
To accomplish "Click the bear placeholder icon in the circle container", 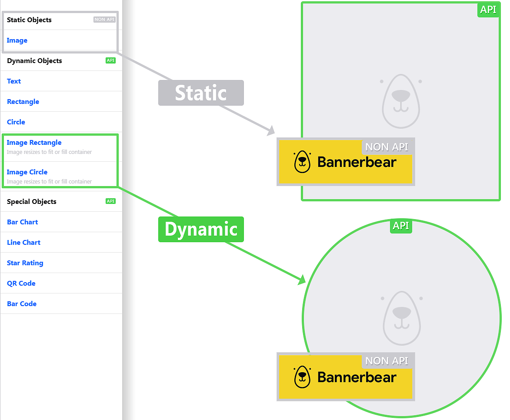I will pos(401,318).
